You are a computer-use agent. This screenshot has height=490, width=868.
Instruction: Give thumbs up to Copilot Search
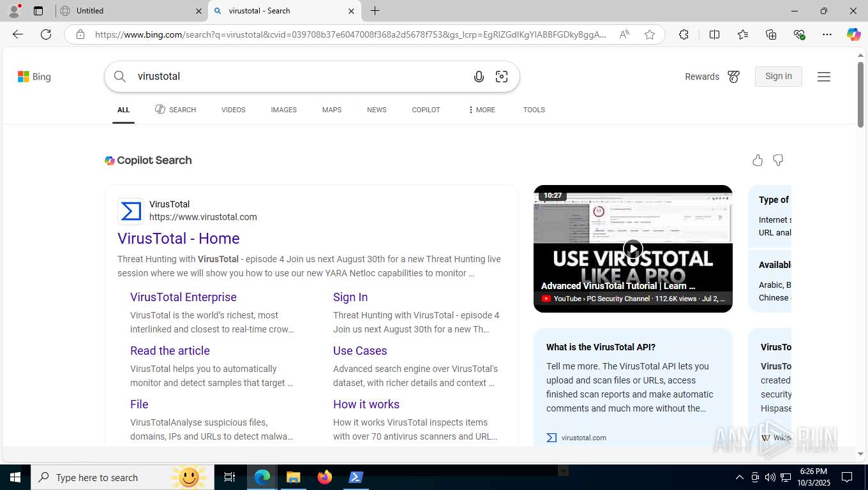coord(758,160)
